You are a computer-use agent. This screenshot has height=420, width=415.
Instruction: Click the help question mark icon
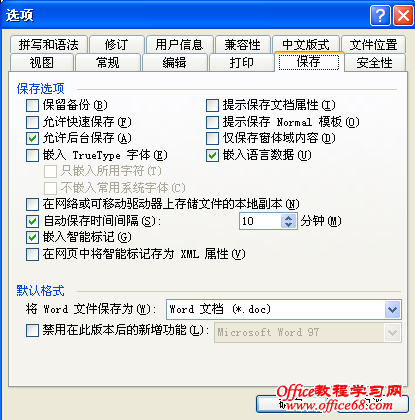(380, 15)
